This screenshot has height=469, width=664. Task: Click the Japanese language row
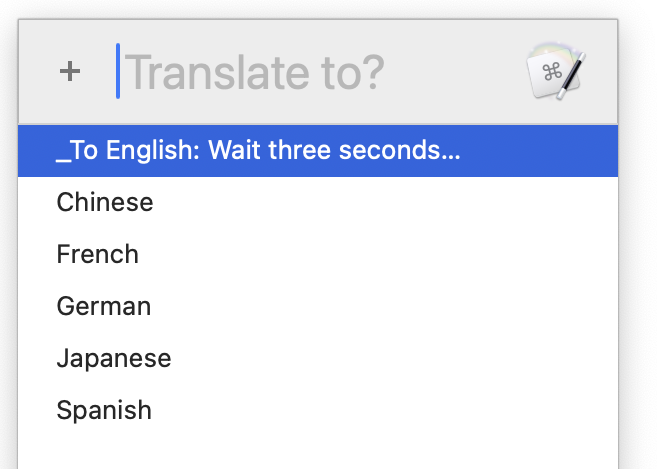point(114,358)
